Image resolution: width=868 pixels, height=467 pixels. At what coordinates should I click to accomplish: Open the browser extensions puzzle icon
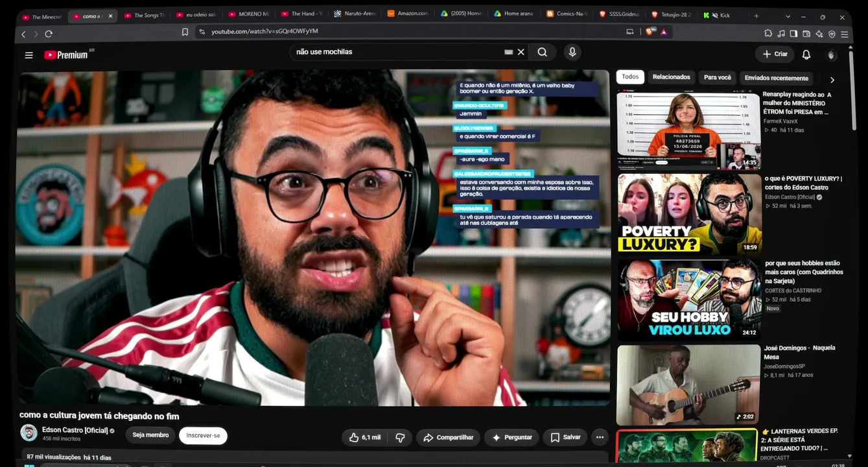768,34
